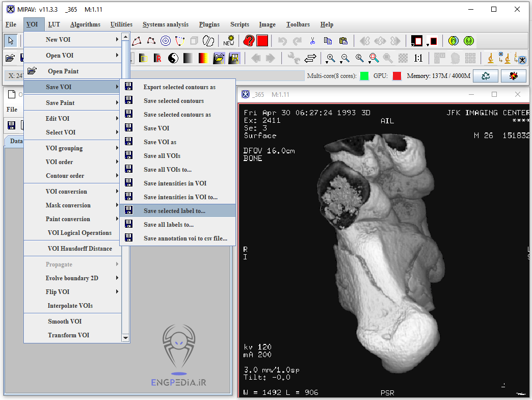
Task: Choose Export selected contours as
Action: (178, 87)
